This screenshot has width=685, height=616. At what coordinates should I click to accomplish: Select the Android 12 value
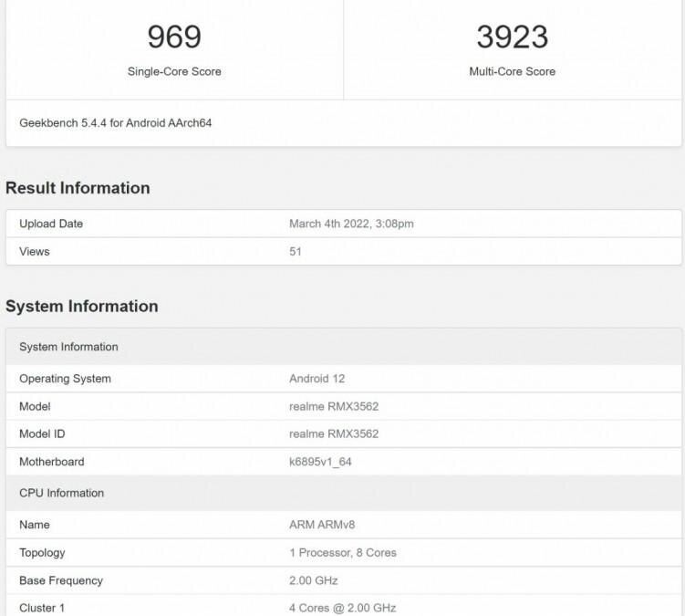click(317, 379)
